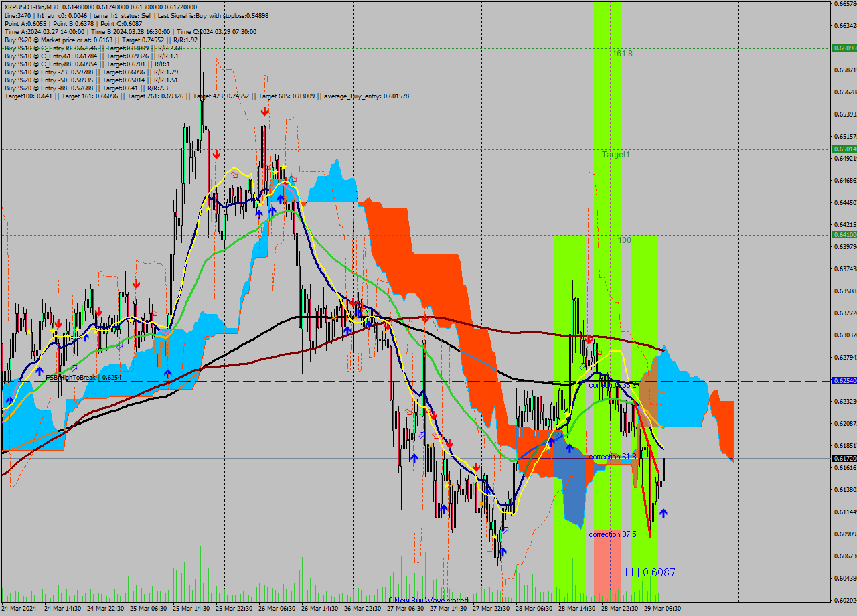The width and height of the screenshot is (857, 616).
Task: Click the correction 38.2 label
Action: (x=613, y=386)
